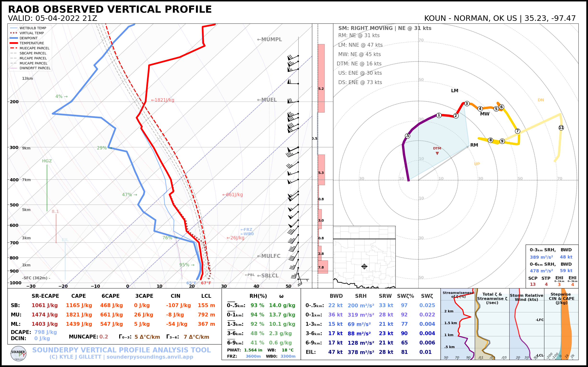Viewport: 588px width, 367px height.
Task: Click the MUPL arrow label
Action: pyautogui.click(x=270, y=39)
